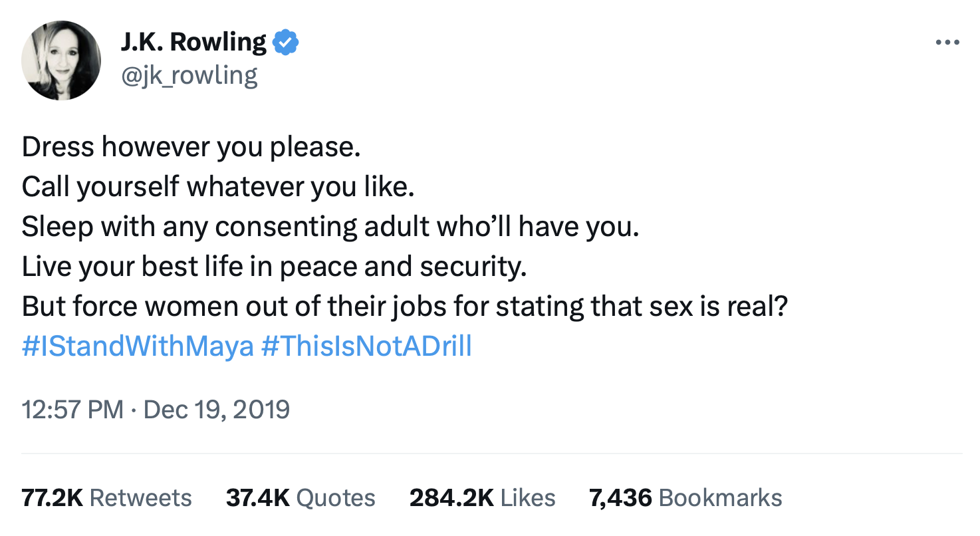
Task: Click the 'But force women out' line
Action: pos(405,307)
